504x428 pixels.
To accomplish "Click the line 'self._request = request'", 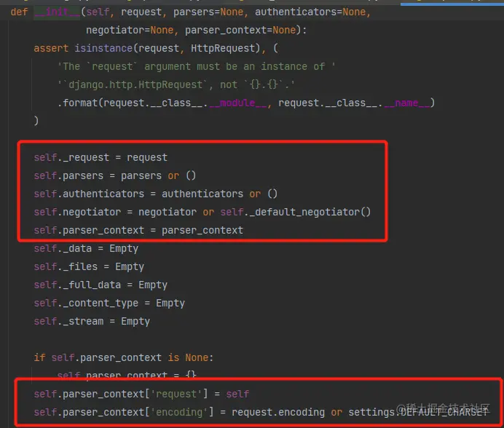I will click(101, 158).
